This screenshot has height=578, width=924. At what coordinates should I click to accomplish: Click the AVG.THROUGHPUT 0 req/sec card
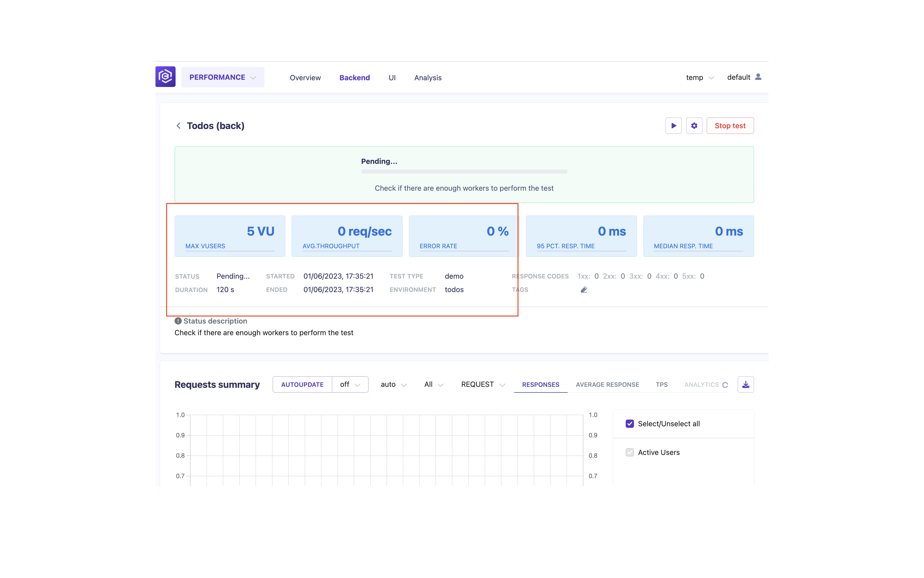click(x=347, y=236)
